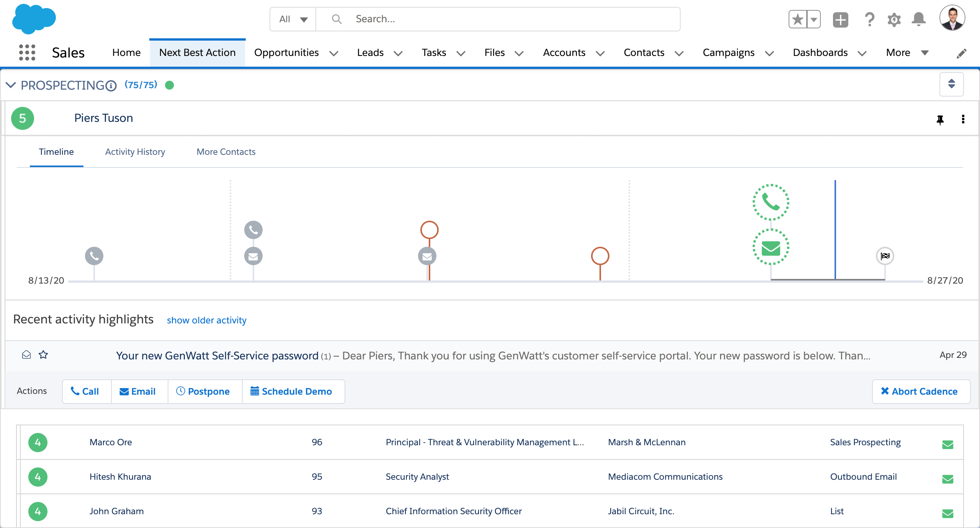Select the Next Best Action tab
The image size is (980, 528).
click(x=197, y=52)
